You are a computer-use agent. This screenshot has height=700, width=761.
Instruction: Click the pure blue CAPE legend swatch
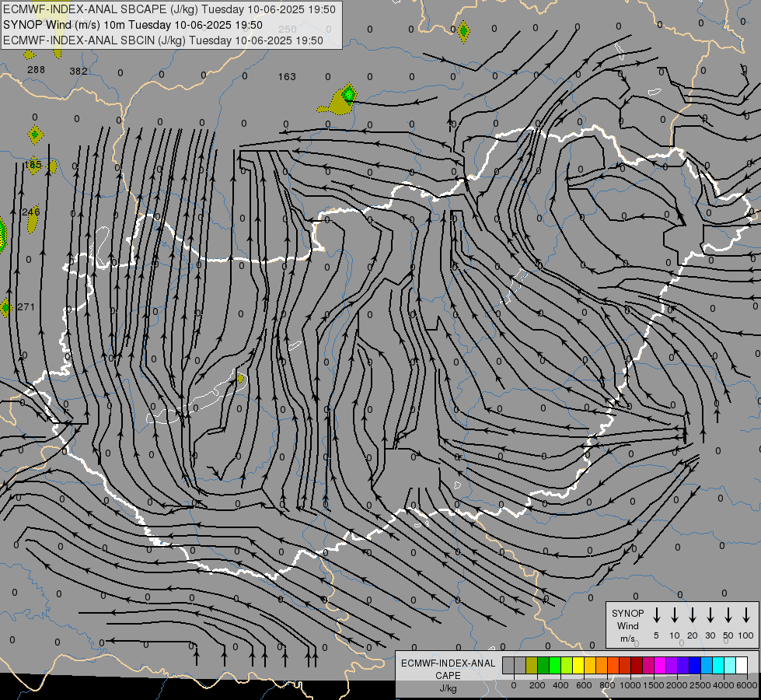[x=694, y=665]
